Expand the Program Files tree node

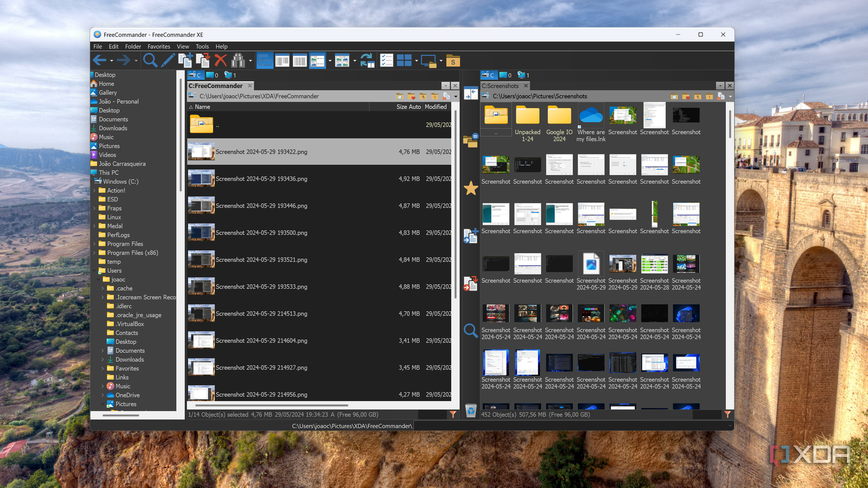coord(94,244)
